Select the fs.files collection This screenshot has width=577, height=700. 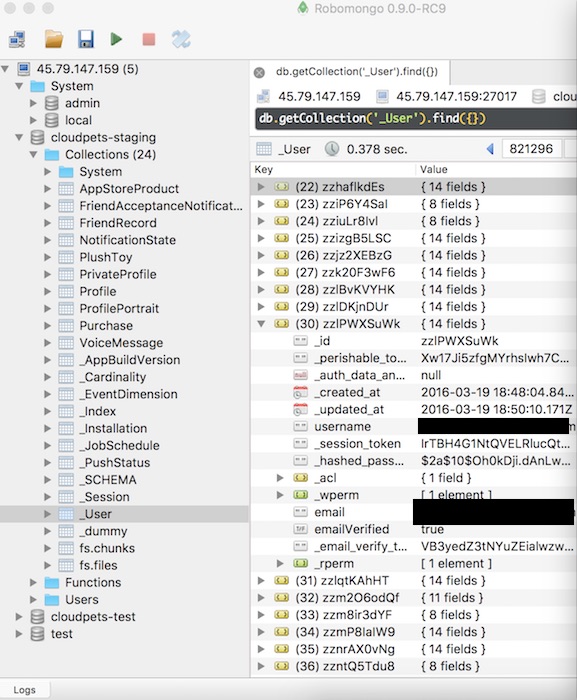click(x=98, y=565)
